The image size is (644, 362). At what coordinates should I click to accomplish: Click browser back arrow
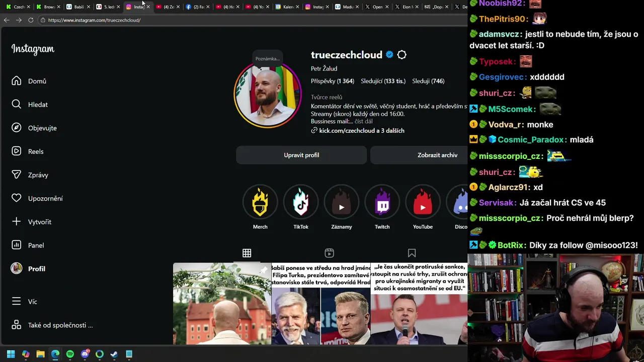7,20
